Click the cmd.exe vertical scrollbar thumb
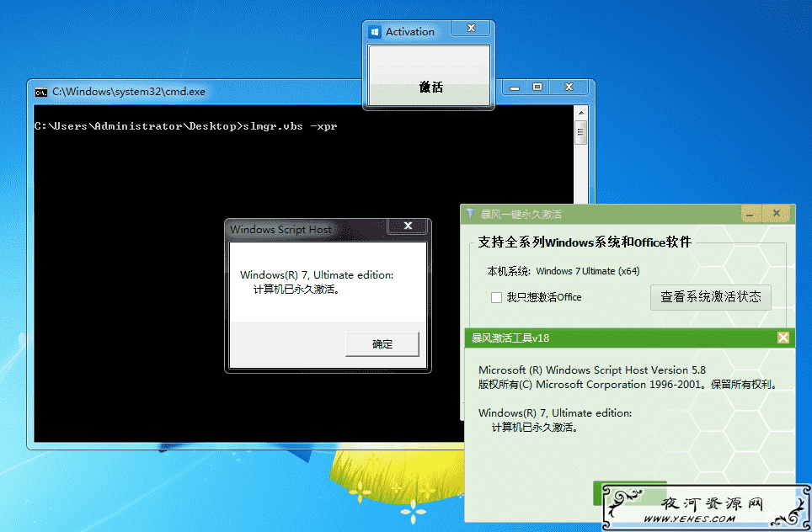 581,132
